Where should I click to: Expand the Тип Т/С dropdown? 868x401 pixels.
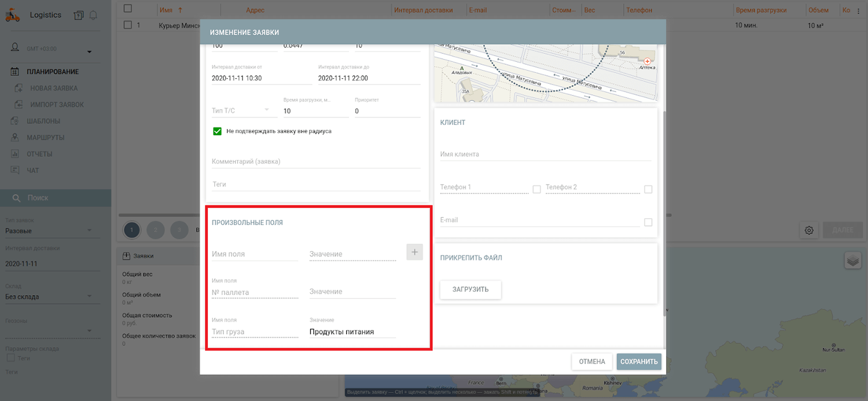(x=241, y=111)
